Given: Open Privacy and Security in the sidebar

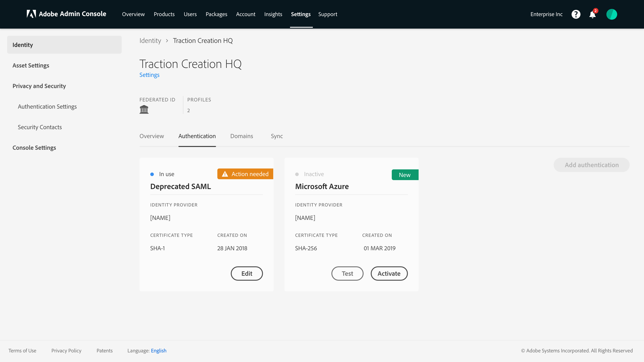Looking at the screenshot, I should (x=39, y=86).
